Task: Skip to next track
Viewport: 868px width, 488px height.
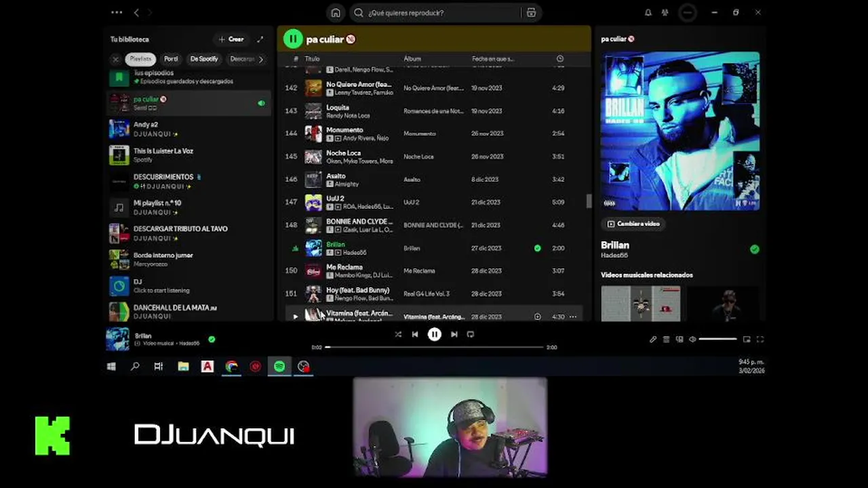Action: pos(454,334)
